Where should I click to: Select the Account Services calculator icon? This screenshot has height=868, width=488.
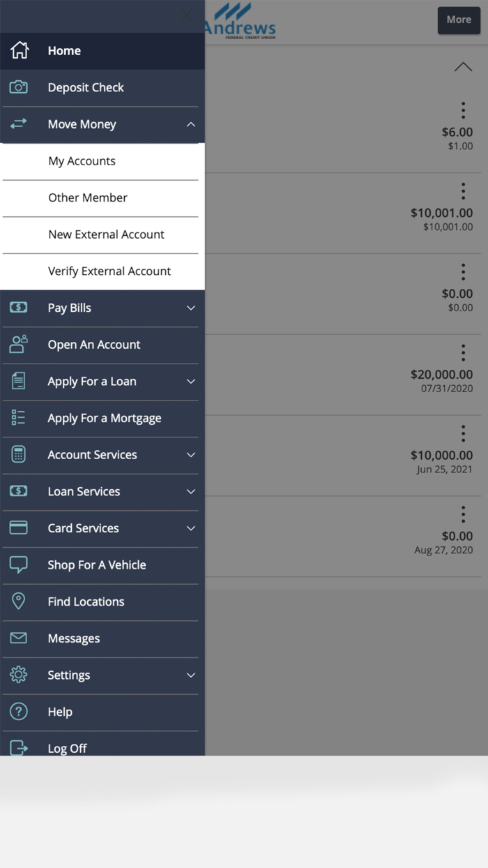19,455
